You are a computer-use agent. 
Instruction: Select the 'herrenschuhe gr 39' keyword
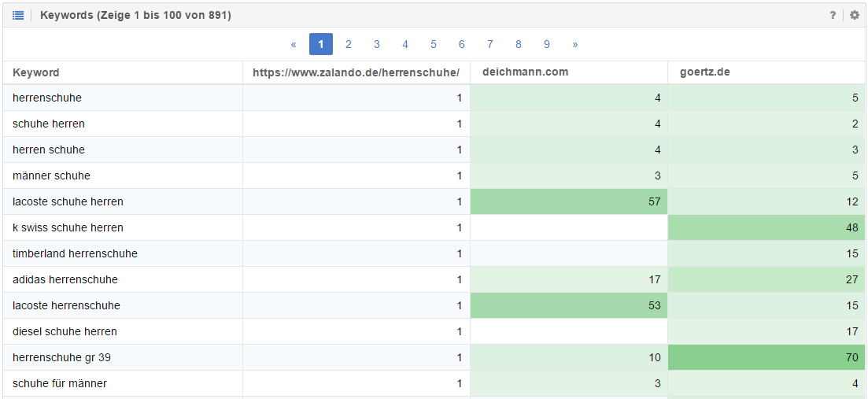(61, 357)
